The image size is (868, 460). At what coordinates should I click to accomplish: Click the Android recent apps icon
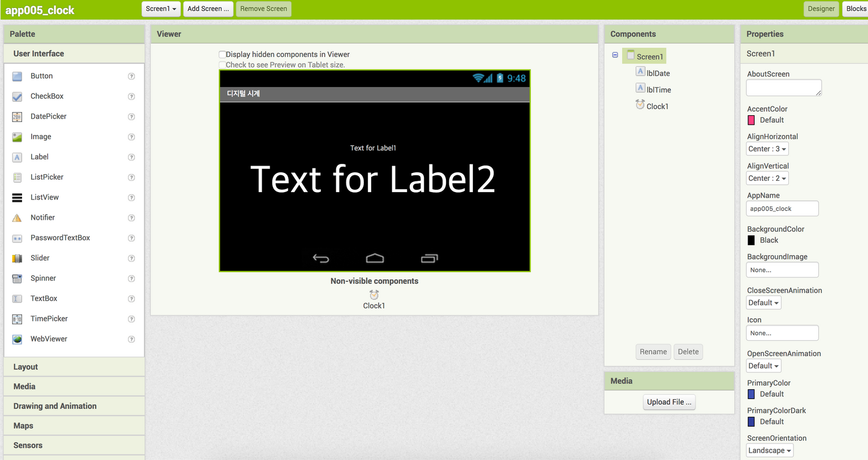[429, 258]
